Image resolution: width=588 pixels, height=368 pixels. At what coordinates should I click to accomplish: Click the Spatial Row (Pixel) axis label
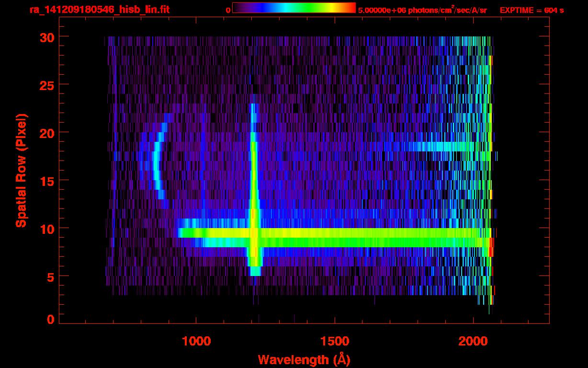pyautogui.click(x=21, y=170)
